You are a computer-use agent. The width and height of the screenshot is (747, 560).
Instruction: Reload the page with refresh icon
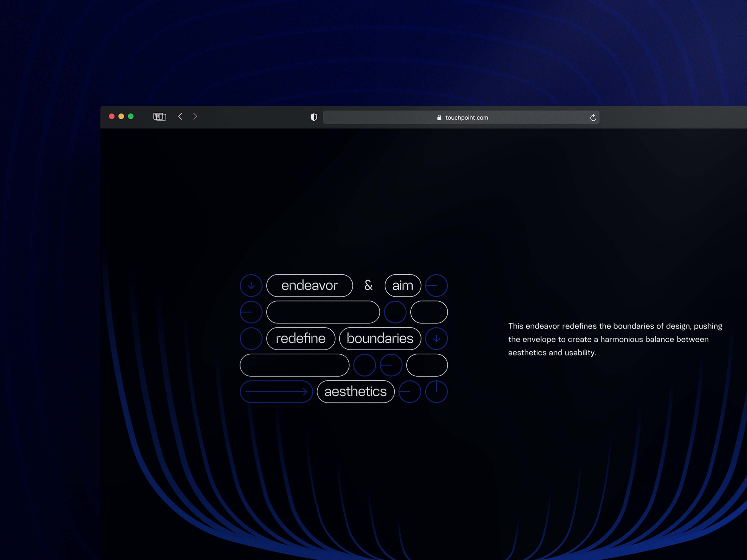click(593, 117)
